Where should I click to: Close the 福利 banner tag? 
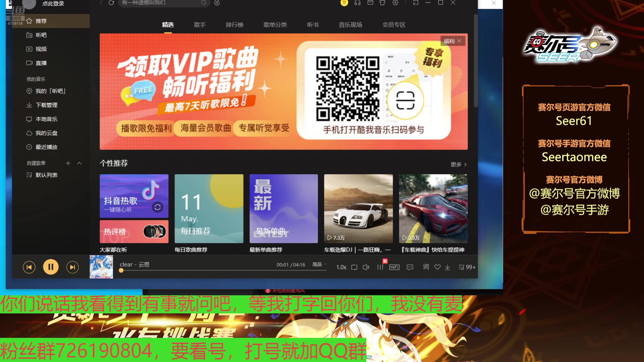(x=460, y=41)
